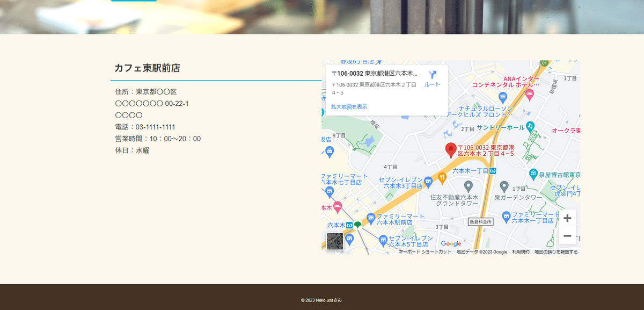Image resolution: width=644 pixels, height=310 pixels.
Task: Click the pink hotel icon near 六本木
Action: coord(338,206)
